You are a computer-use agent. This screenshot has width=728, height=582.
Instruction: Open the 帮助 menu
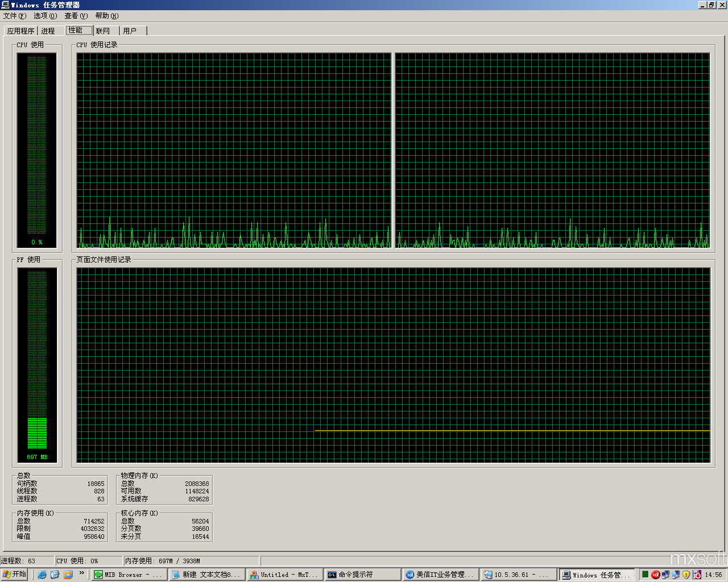coord(106,16)
